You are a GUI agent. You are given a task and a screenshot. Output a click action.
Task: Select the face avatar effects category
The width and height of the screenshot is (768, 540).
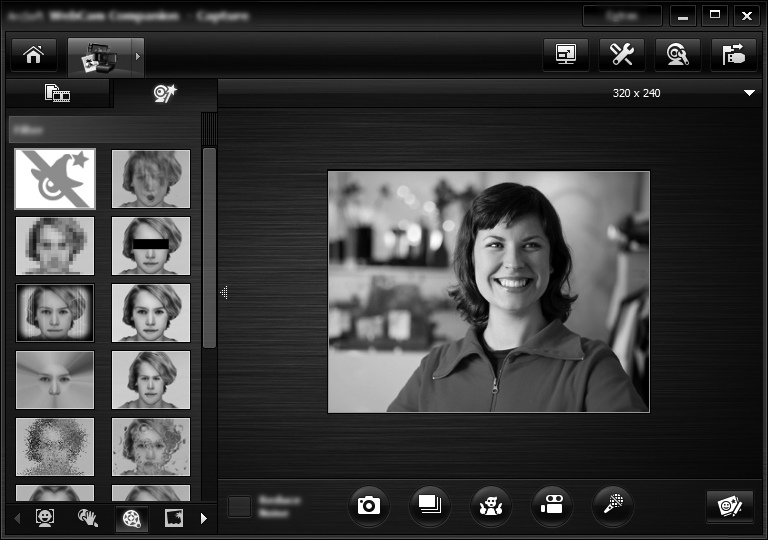pyautogui.click(x=45, y=518)
